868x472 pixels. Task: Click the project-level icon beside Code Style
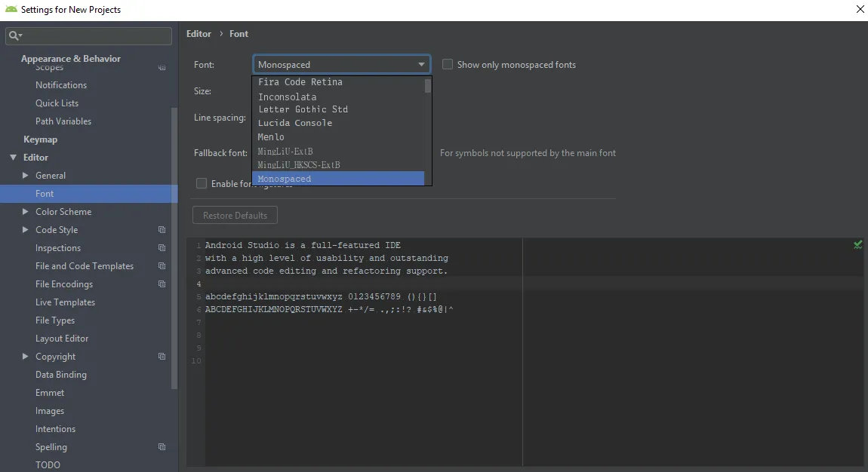(162, 229)
